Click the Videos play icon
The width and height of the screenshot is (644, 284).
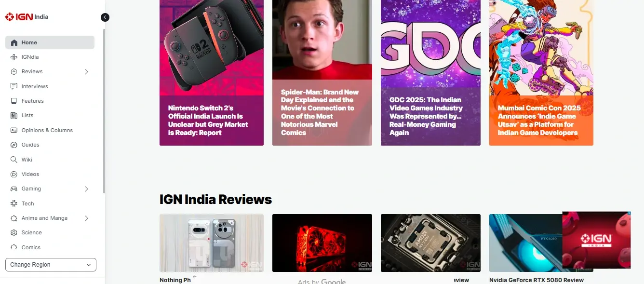(x=14, y=174)
